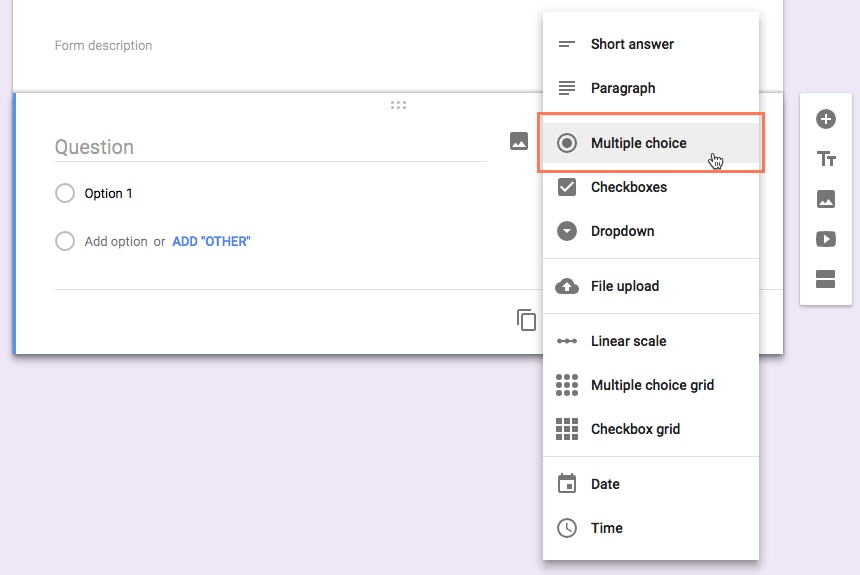Click the ADD "OTHER" link
The width and height of the screenshot is (860, 575).
click(211, 241)
